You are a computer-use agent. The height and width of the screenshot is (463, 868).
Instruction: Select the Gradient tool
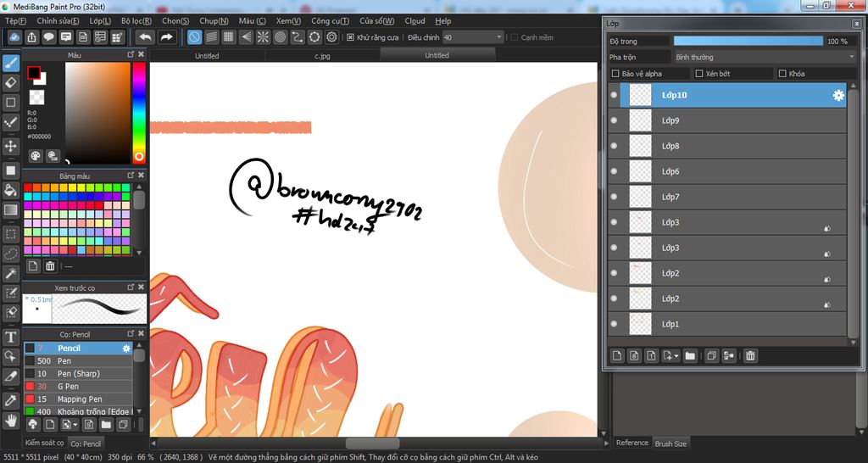click(x=10, y=210)
